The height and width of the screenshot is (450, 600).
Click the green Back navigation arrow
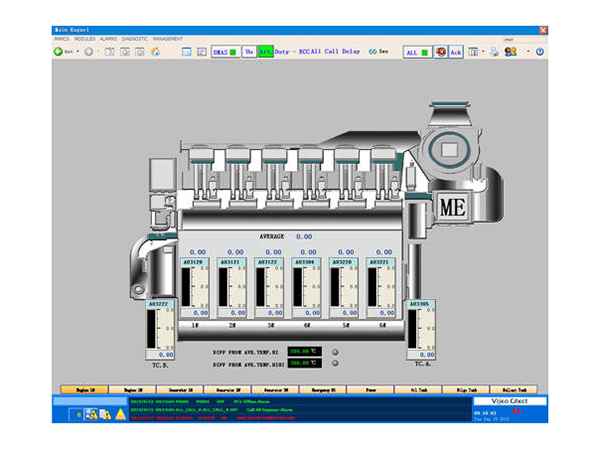pos(58,51)
